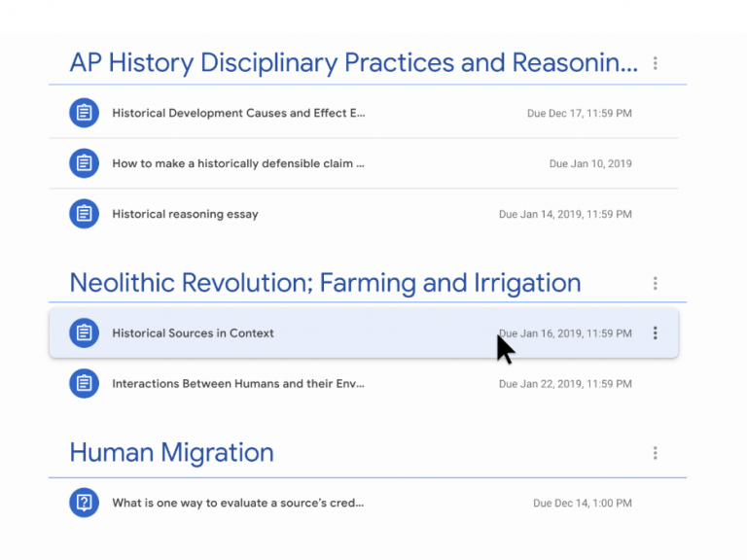Open more options for AP History topic
Screen dimensions: 747x560
point(655,63)
